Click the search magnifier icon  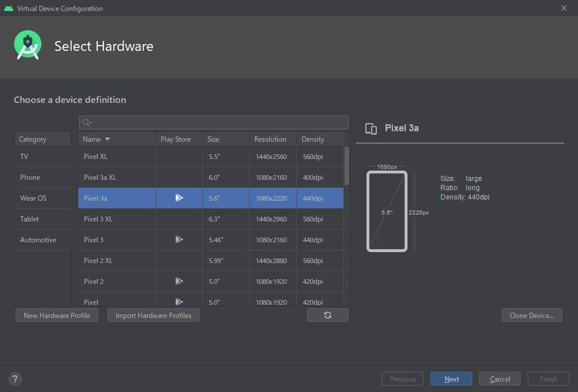click(87, 123)
